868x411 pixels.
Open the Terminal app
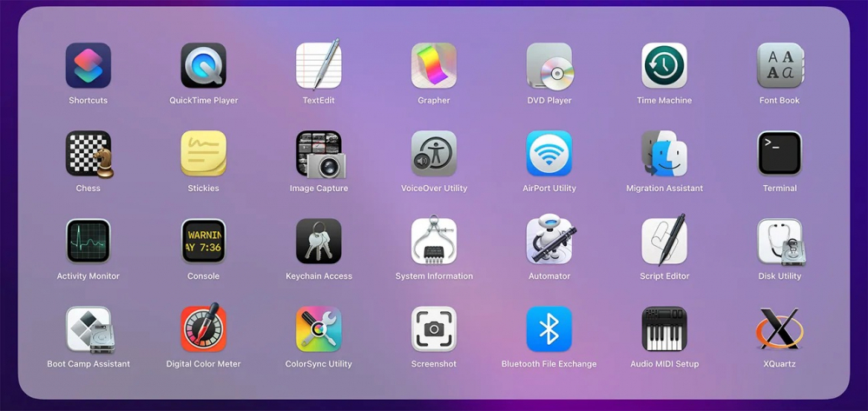pyautogui.click(x=779, y=154)
